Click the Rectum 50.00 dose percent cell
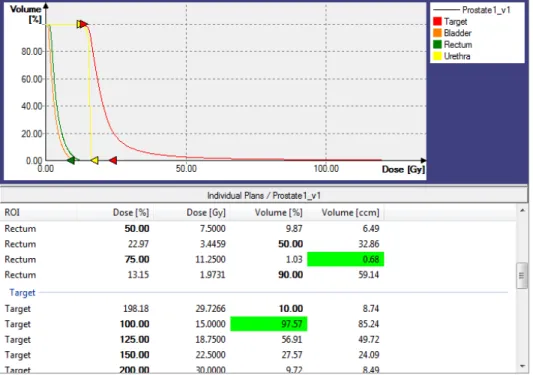The image size is (533, 375). point(137,228)
